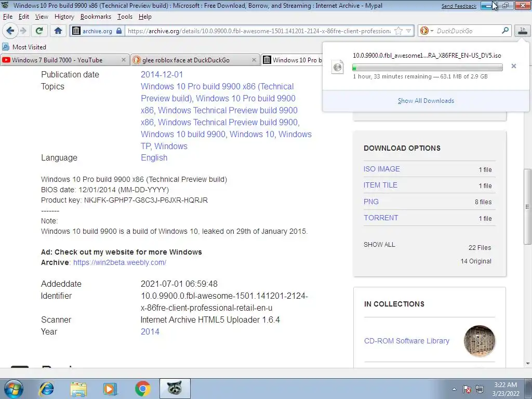Launch Internet Explorer from taskbar

46,389
